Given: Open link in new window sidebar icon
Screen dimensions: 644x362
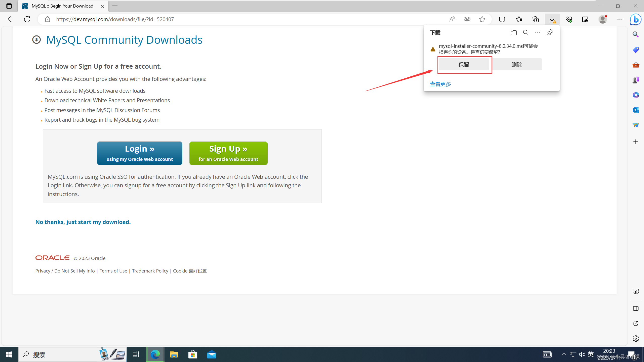Looking at the screenshot, I should click(x=636, y=324).
